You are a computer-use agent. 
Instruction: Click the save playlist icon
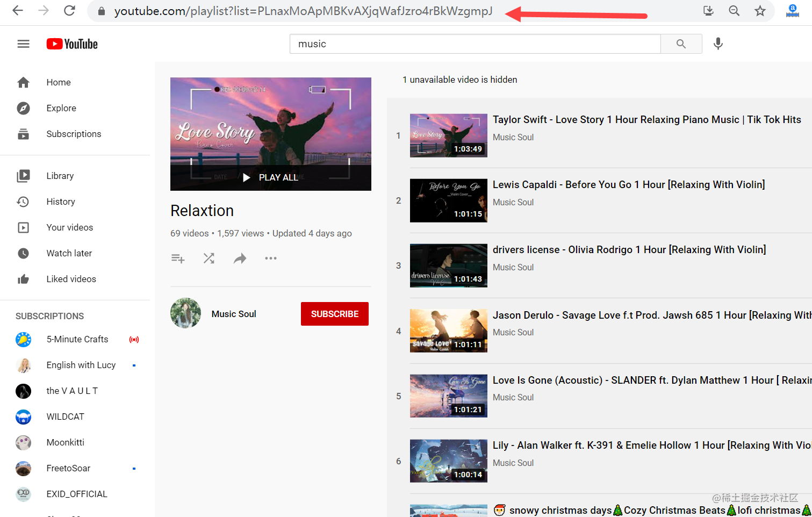click(178, 258)
